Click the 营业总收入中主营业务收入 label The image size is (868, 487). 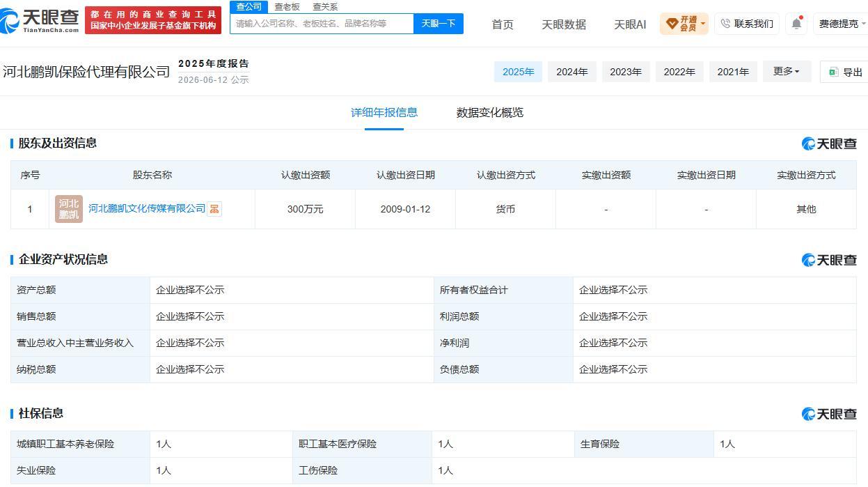point(75,343)
